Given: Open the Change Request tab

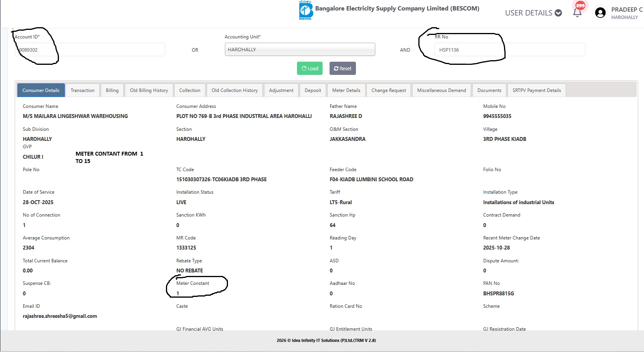Looking at the screenshot, I should (388, 90).
